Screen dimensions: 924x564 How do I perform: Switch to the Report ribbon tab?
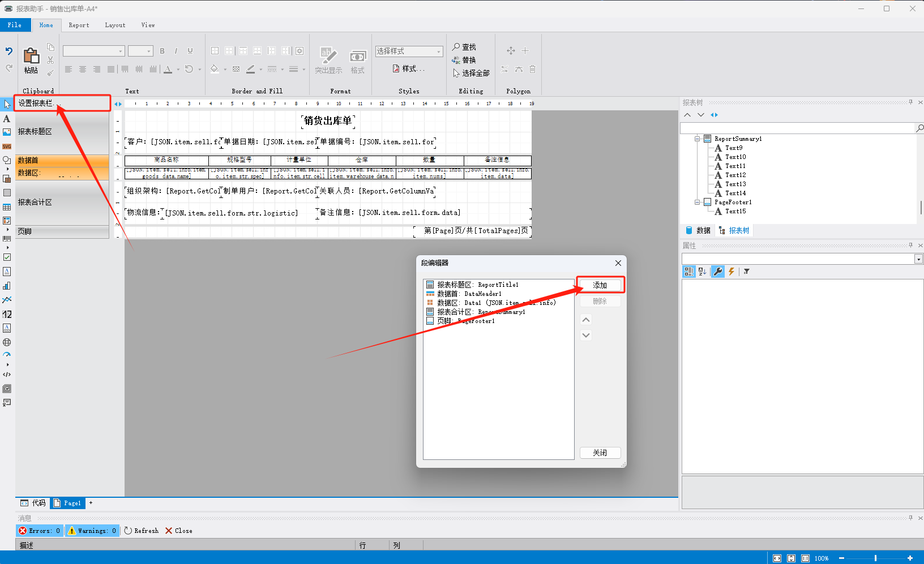[x=79, y=25]
